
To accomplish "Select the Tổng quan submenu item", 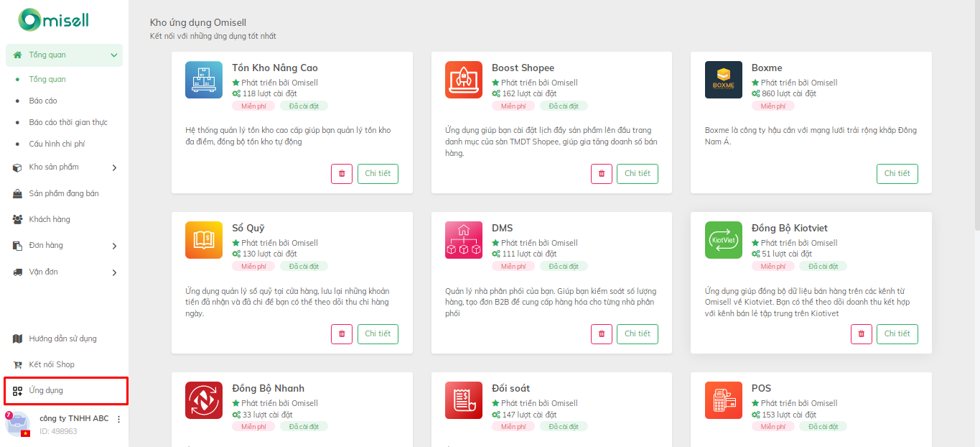I will click(47, 79).
